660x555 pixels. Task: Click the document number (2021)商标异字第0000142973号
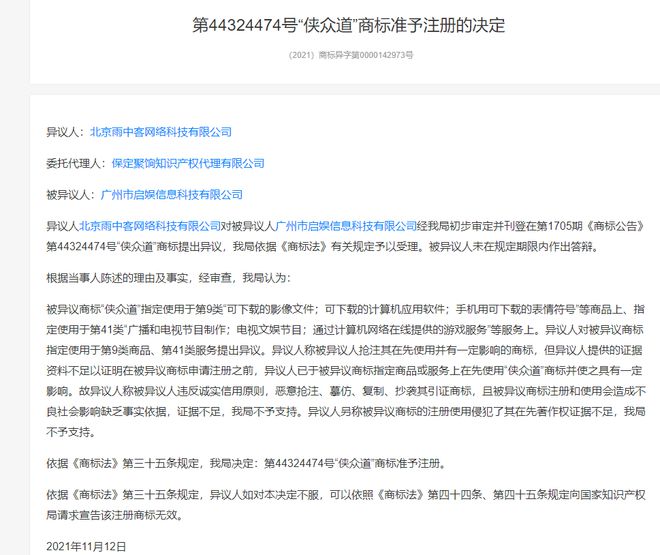click(351, 55)
